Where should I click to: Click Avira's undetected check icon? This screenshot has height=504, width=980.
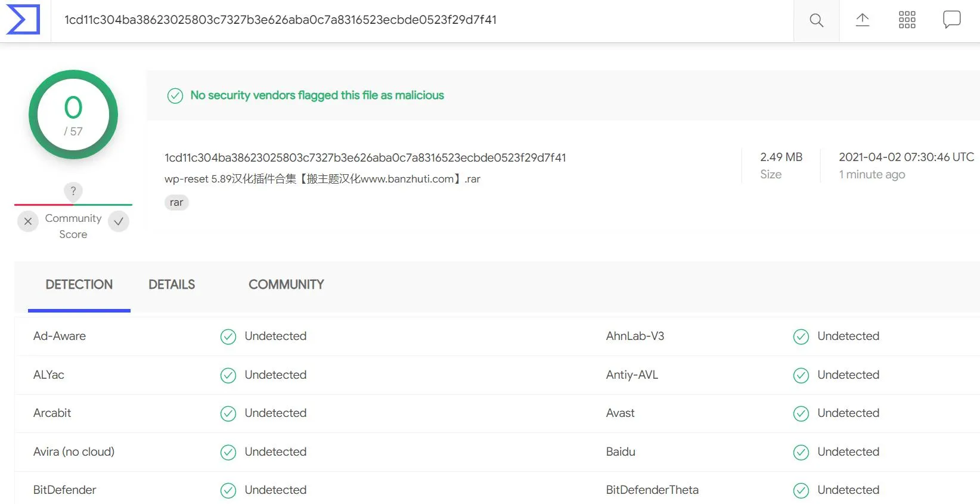tap(228, 453)
